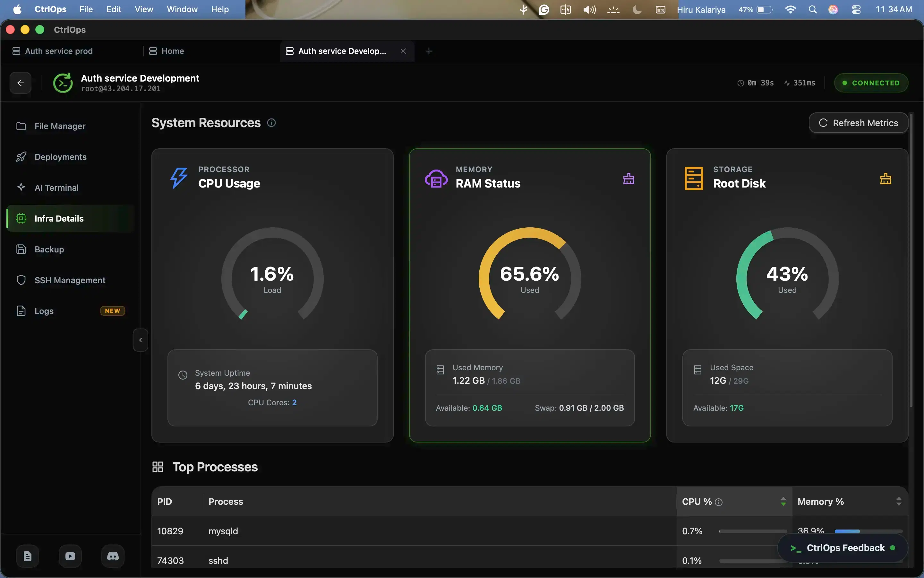
Task: Click the 351ms latency indicator
Action: pos(800,83)
